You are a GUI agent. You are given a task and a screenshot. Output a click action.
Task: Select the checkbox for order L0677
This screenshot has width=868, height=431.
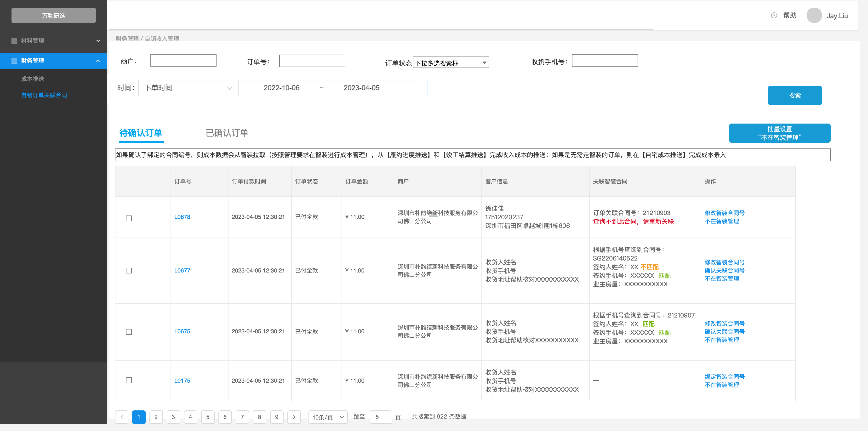pos(129,271)
